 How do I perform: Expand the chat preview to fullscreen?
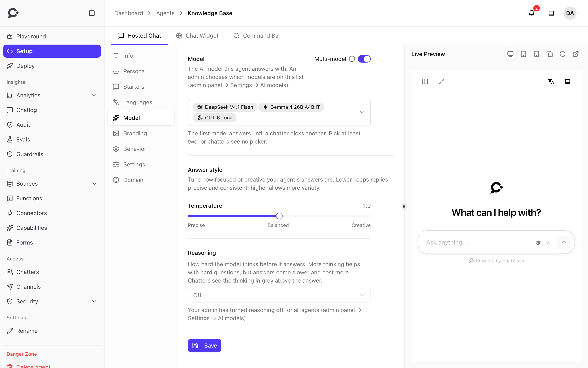coord(441,81)
